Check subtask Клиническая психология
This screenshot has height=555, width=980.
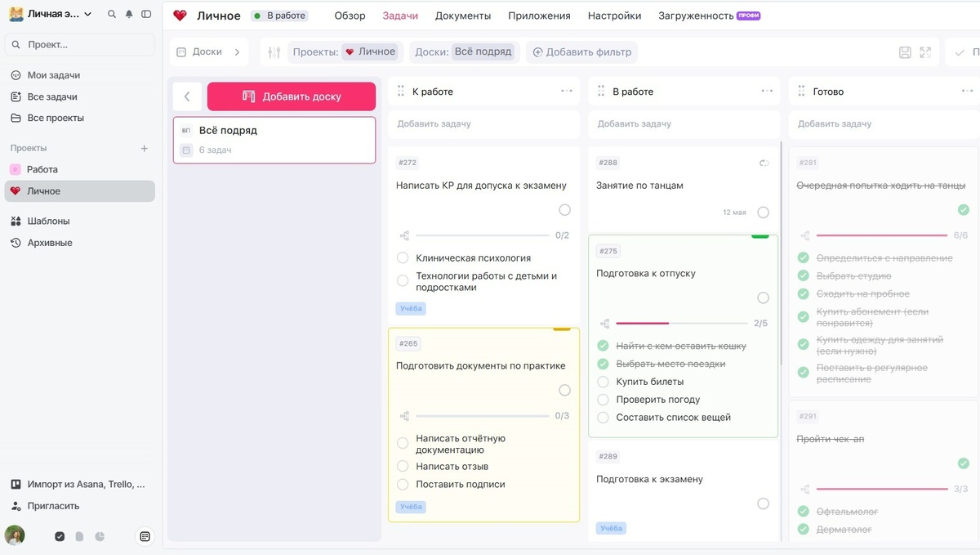tap(403, 257)
